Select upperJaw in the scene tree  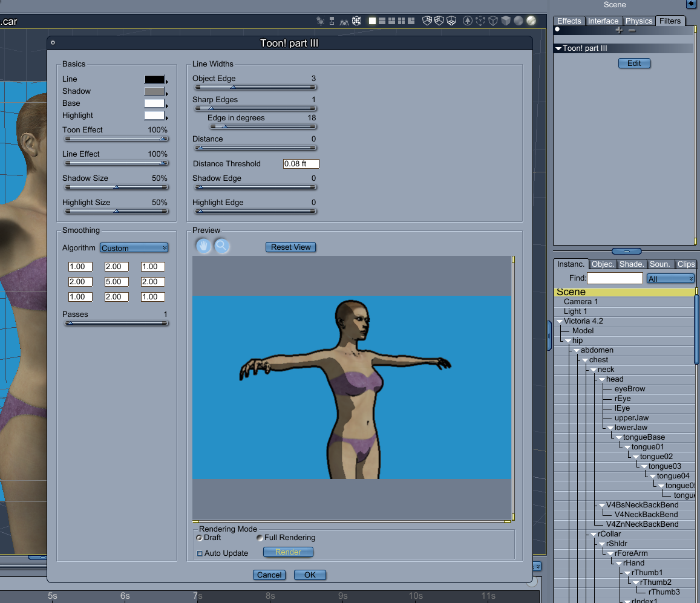(631, 418)
